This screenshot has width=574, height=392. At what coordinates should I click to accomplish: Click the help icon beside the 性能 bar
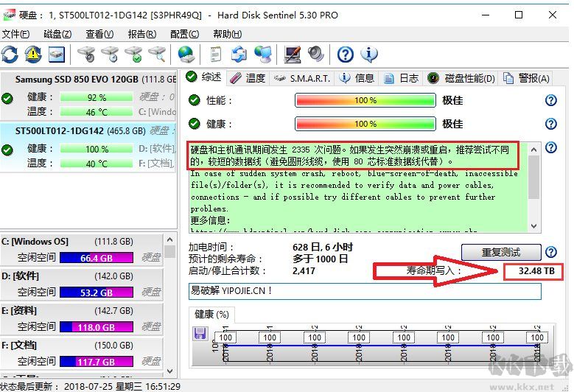point(551,100)
